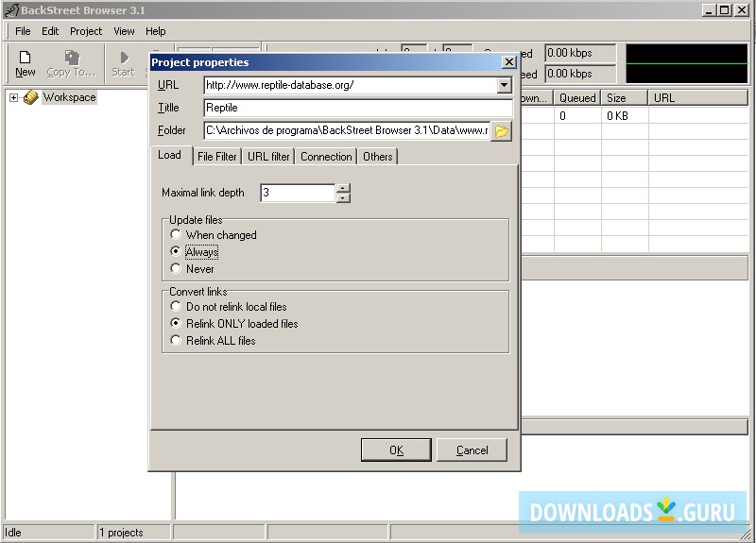The width and height of the screenshot is (756, 543).
Task: Expand the Workspace tree node
Action: (x=13, y=98)
